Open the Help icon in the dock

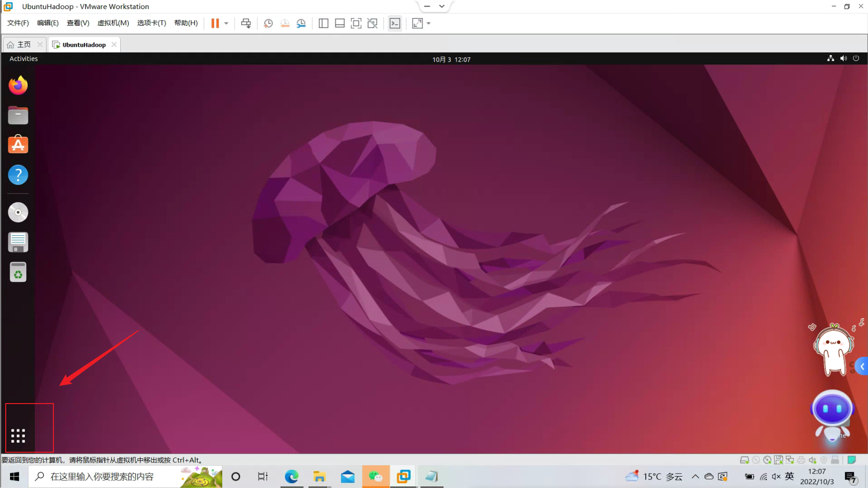point(18,175)
